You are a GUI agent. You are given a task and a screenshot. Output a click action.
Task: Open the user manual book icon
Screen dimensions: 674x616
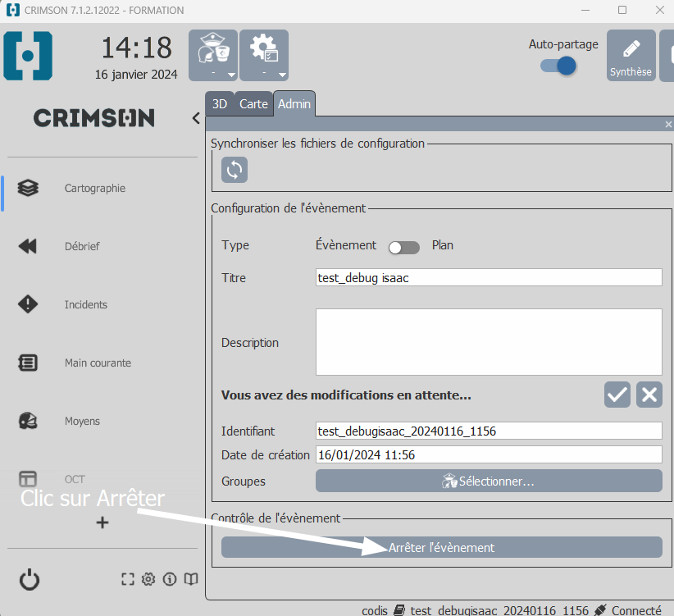(x=191, y=579)
